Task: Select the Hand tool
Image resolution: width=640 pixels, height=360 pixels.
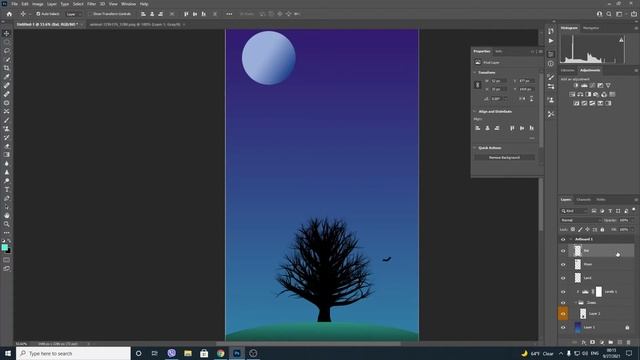Action: click(7, 215)
